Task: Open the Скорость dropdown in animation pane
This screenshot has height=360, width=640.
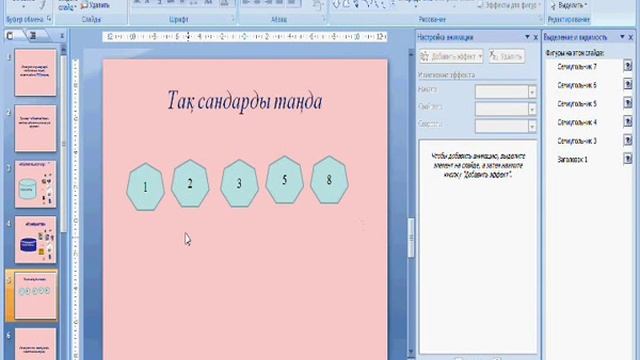Action: tap(531, 127)
